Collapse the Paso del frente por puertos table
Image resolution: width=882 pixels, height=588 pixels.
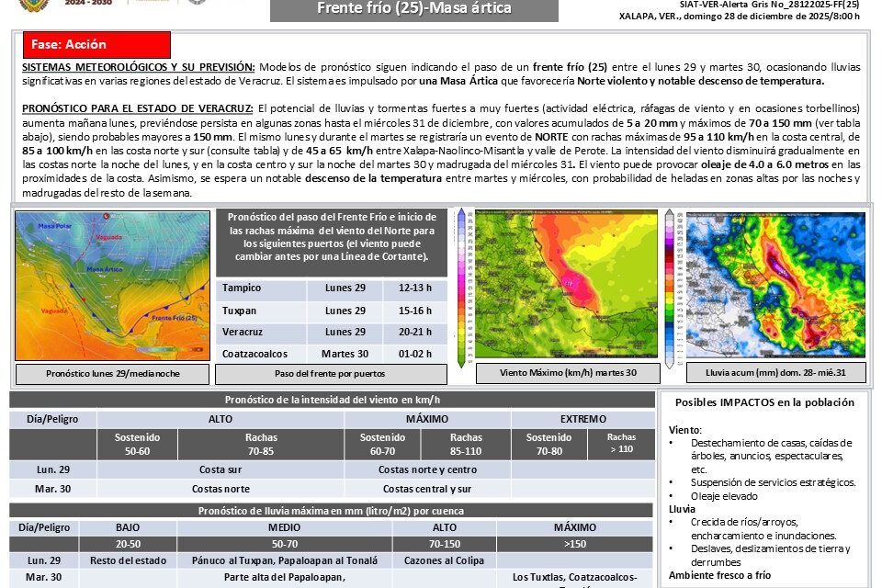click(329, 374)
